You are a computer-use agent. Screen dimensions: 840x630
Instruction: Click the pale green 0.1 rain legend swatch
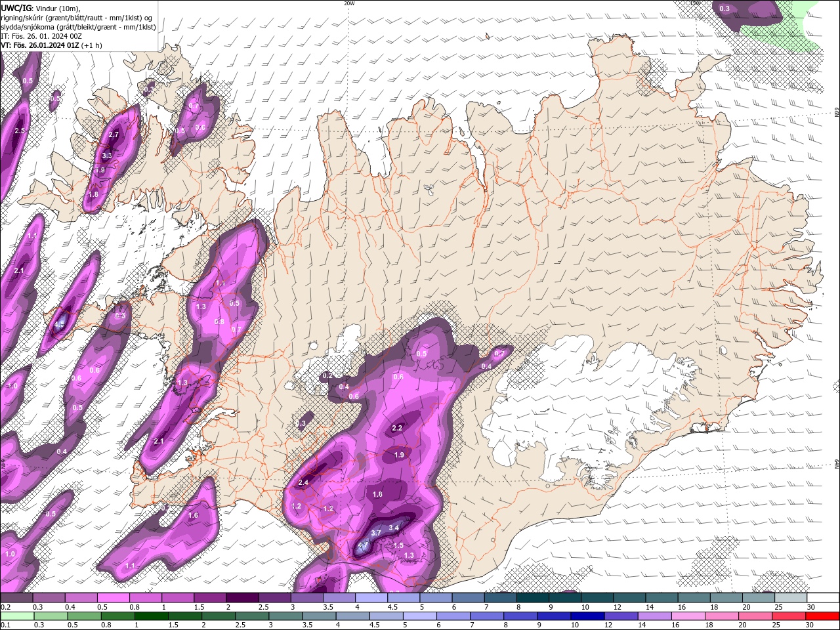tap(17, 616)
